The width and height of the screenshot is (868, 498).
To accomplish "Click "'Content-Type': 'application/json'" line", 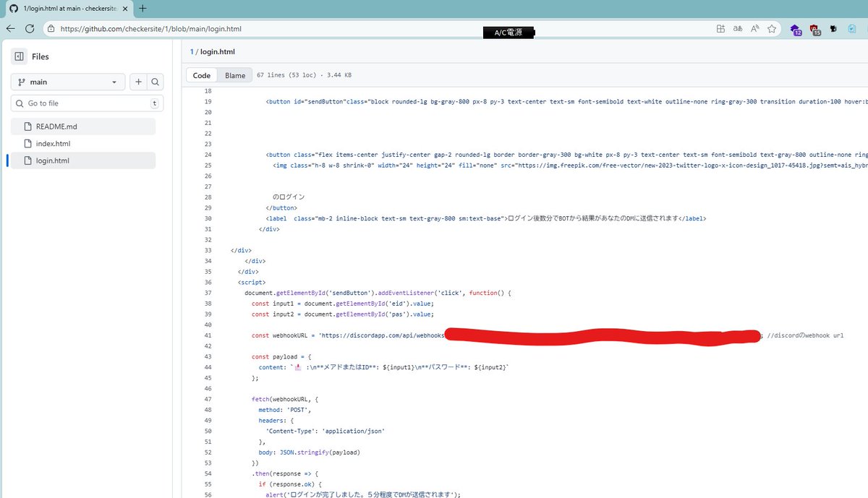I will (325, 432).
